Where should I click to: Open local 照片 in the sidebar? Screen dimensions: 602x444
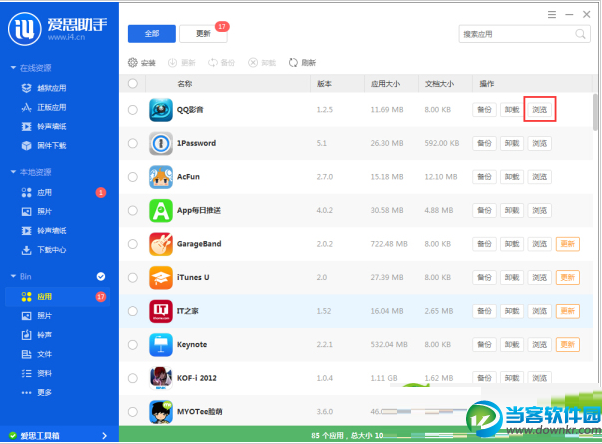36,211
